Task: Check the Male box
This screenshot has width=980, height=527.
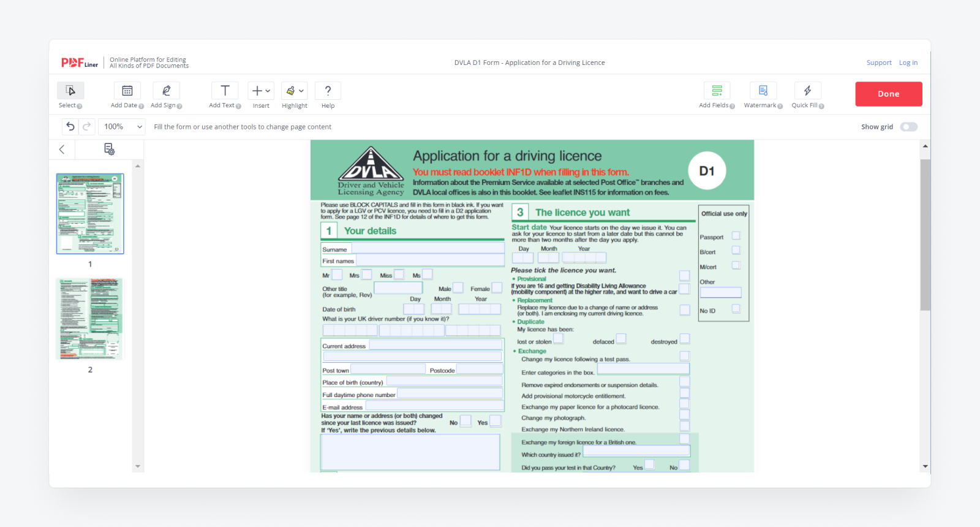Action: point(458,288)
